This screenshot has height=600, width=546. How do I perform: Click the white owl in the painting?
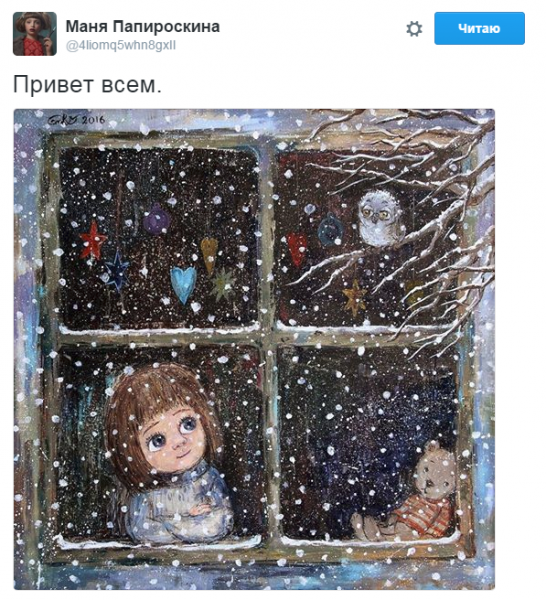pos(380,218)
